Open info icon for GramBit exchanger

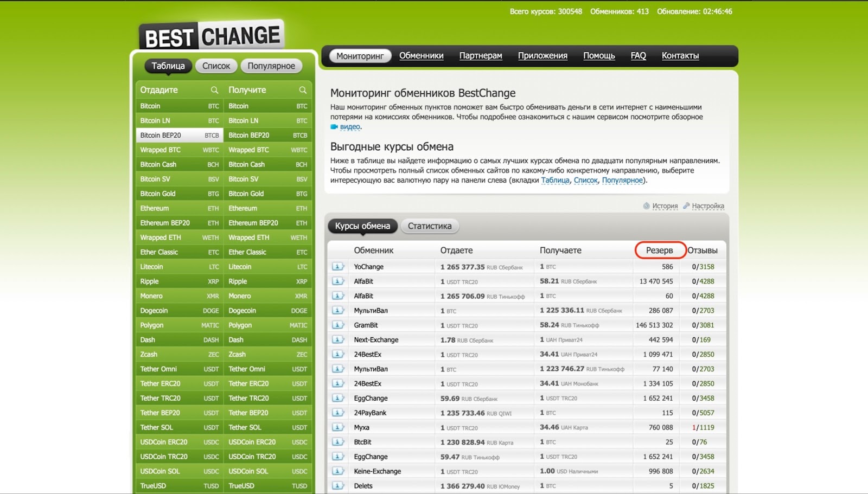point(338,325)
